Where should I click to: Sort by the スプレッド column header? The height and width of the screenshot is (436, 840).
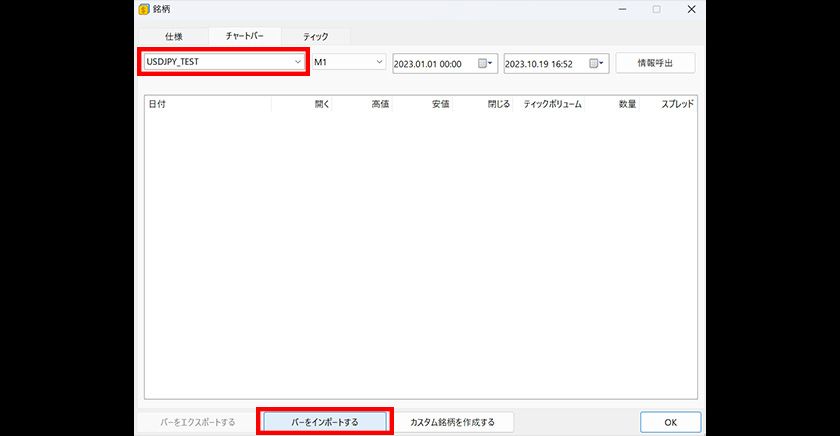tap(668, 104)
